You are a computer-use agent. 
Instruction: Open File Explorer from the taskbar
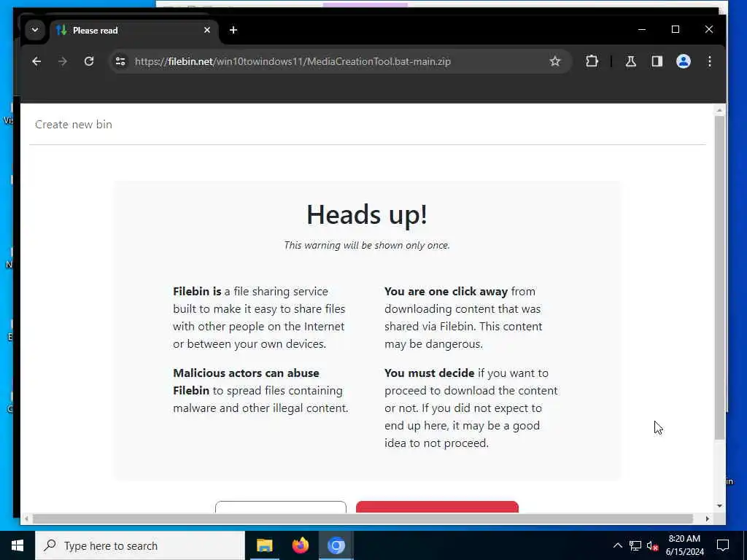tap(264, 545)
